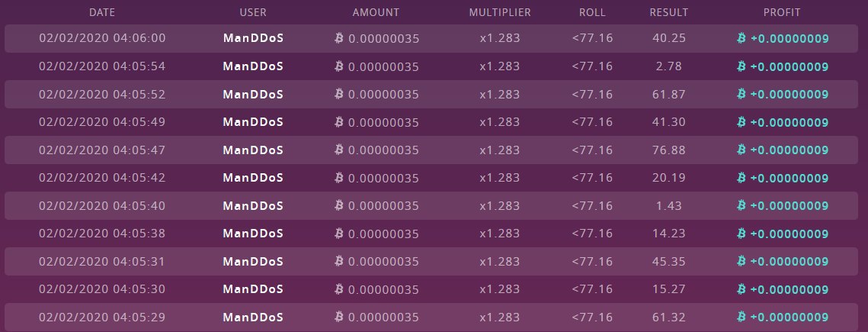Screen dimensions: 868x332
Task: Open ManDDoS user in the 04:05:52 row
Action: point(253,94)
